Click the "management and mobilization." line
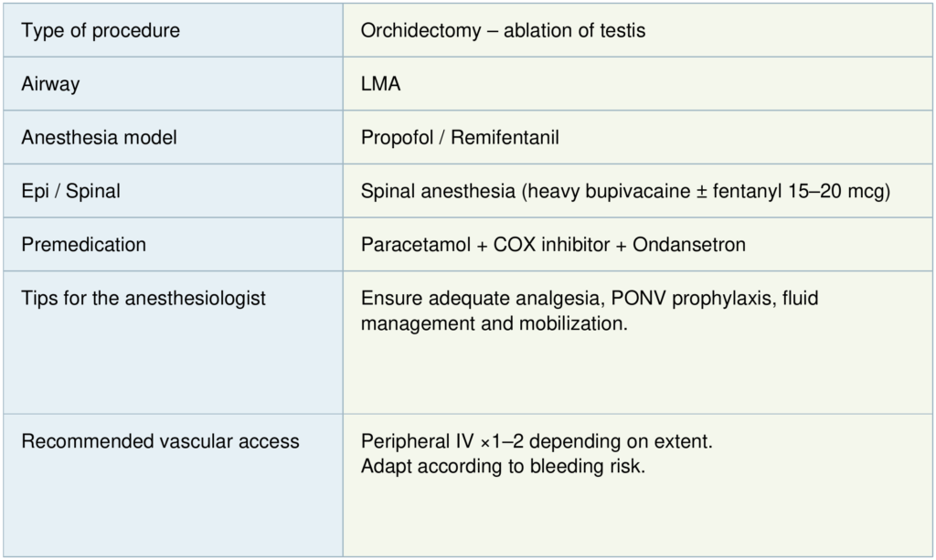This screenshot has width=936, height=560. [x=495, y=323]
